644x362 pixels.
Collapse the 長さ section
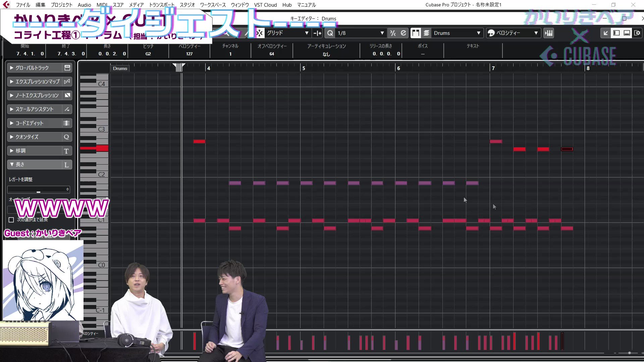pos(34,164)
